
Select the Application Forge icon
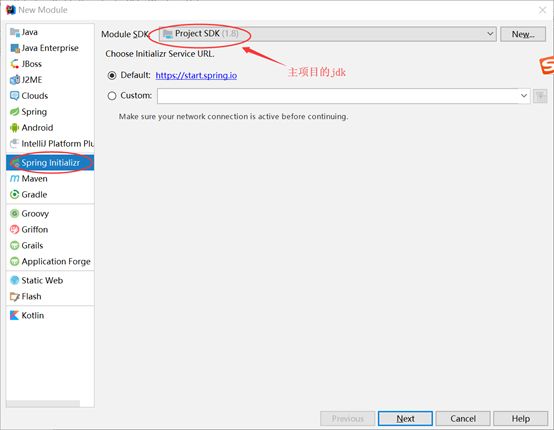(14, 261)
